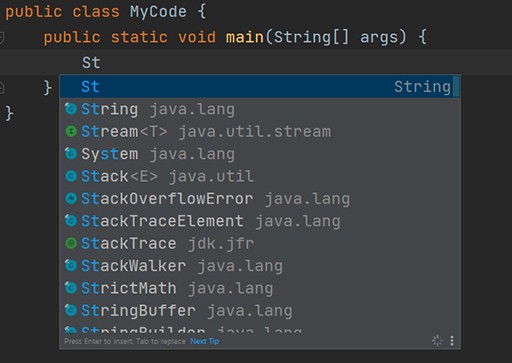Screen dimensions: 512x363
Task: Click the class icon next to System
Action: click(x=71, y=154)
